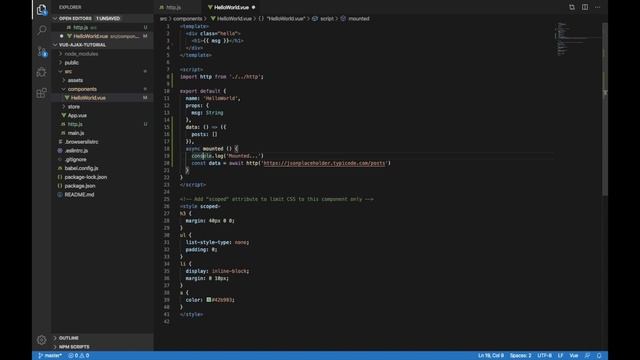Open the Explorer view in activity bar
640x360 pixels.
pyautogui.click(x=42, y=10)
